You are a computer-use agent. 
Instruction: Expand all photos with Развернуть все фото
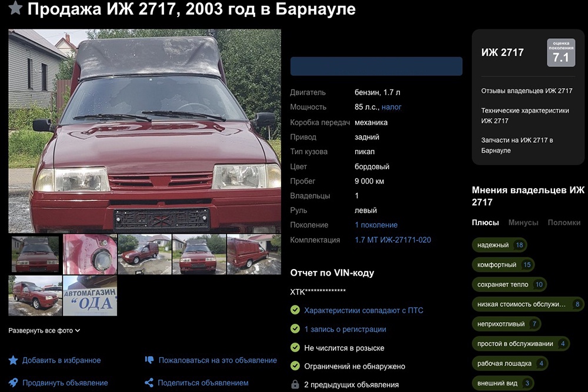pos(44,331)
